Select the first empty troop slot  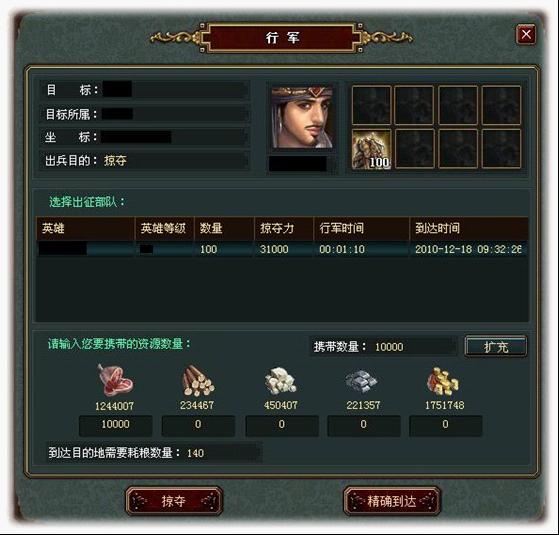[x=371, y=105]
